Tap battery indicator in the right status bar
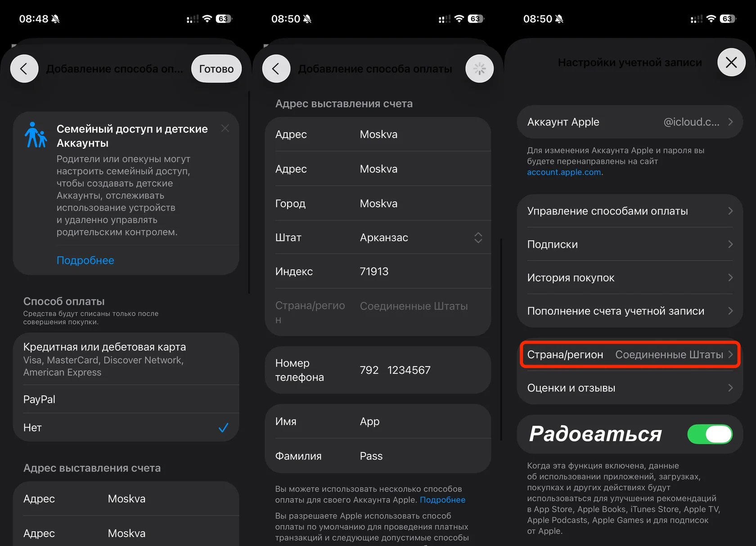Screen dimensions: 756x546 coord(727,19)
